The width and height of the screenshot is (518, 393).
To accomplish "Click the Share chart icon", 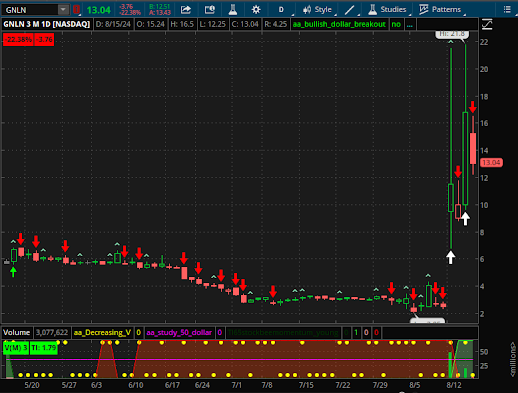I will 186,10.
